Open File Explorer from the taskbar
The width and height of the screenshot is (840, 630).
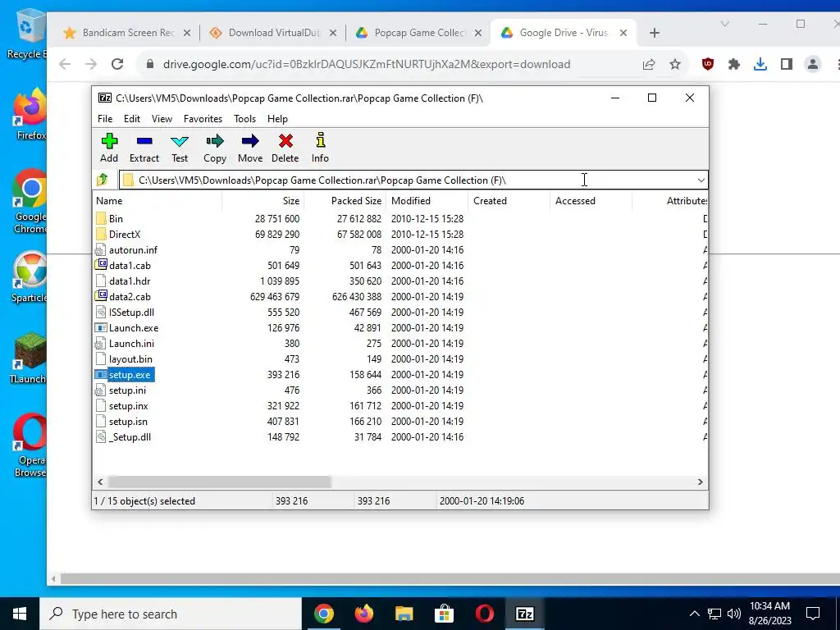(404, 614)
